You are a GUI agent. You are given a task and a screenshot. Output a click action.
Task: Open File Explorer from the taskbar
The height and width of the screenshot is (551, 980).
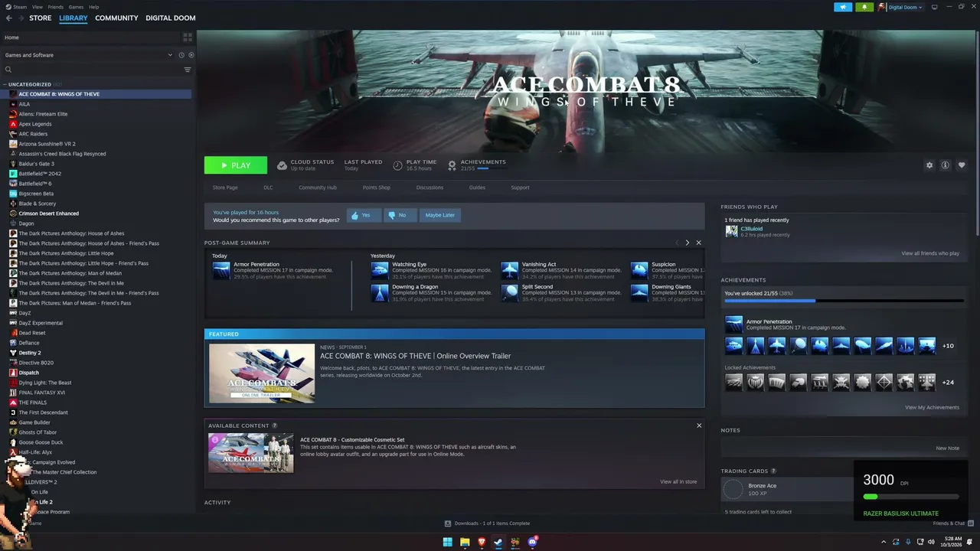pos(465,543)
